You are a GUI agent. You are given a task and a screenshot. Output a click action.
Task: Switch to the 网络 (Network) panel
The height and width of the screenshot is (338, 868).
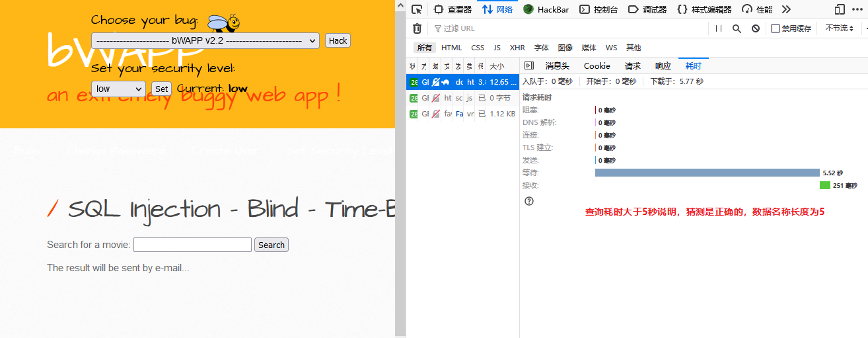(x=497, y=9)
